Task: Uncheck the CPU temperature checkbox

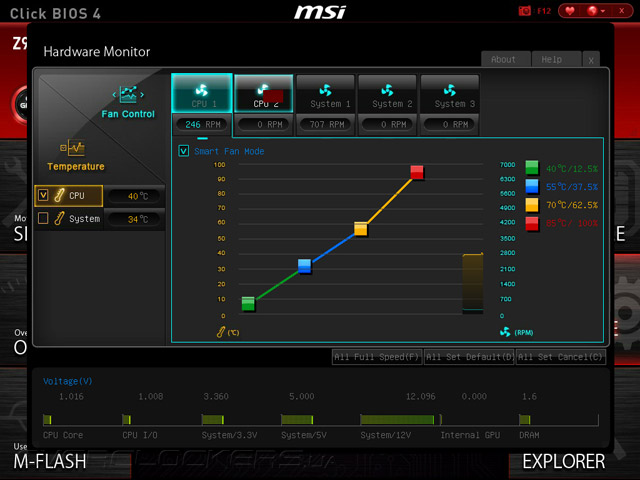Action: pyautogui.click(x=43, y=195)
